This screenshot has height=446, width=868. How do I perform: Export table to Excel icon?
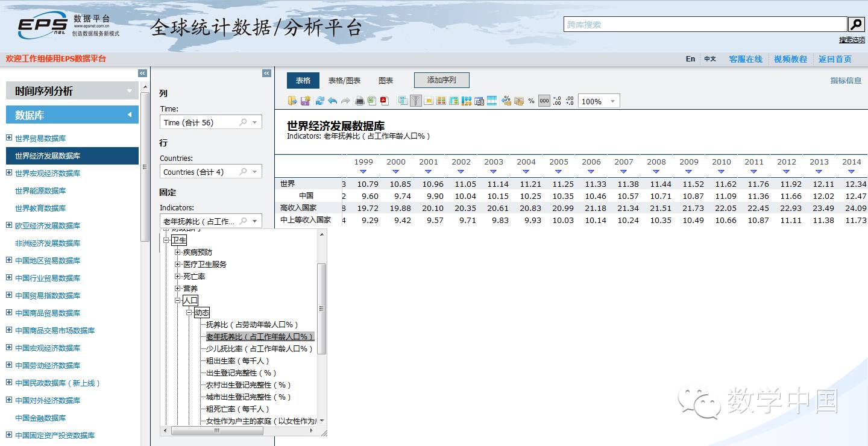coord(372,101)
